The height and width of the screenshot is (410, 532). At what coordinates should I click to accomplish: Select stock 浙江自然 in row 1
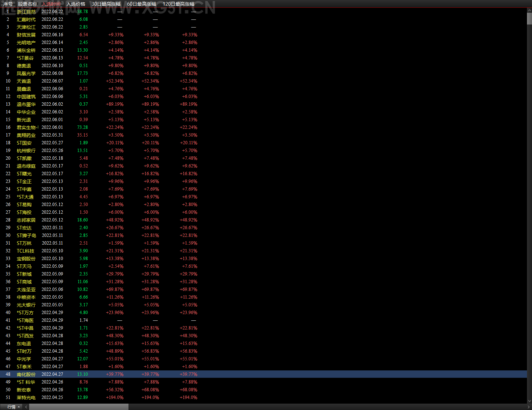click(26, 12)
